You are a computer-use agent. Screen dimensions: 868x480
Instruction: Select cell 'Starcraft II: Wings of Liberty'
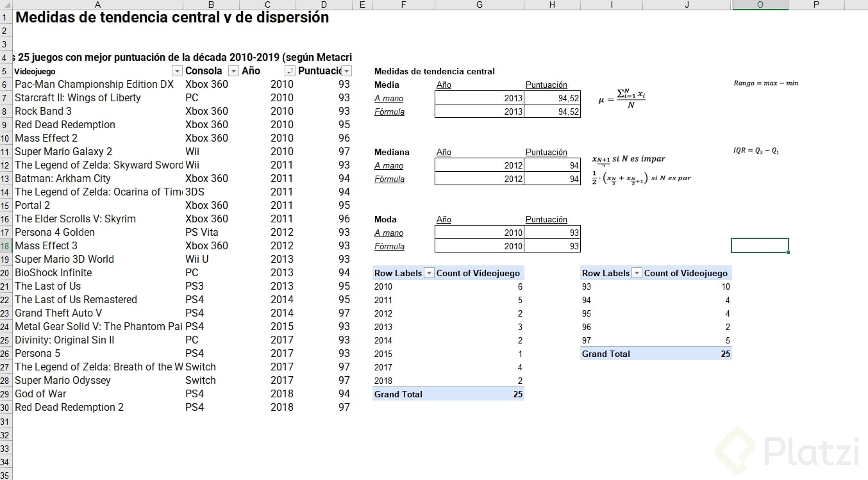pyautogui.click(x=97, y=97)
